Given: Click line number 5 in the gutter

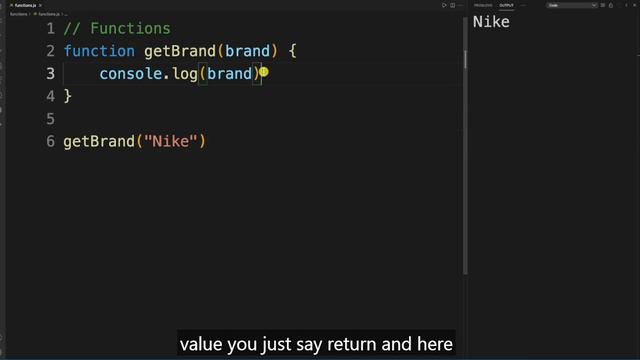Looking at the screenshot, I should coord(50,119).
